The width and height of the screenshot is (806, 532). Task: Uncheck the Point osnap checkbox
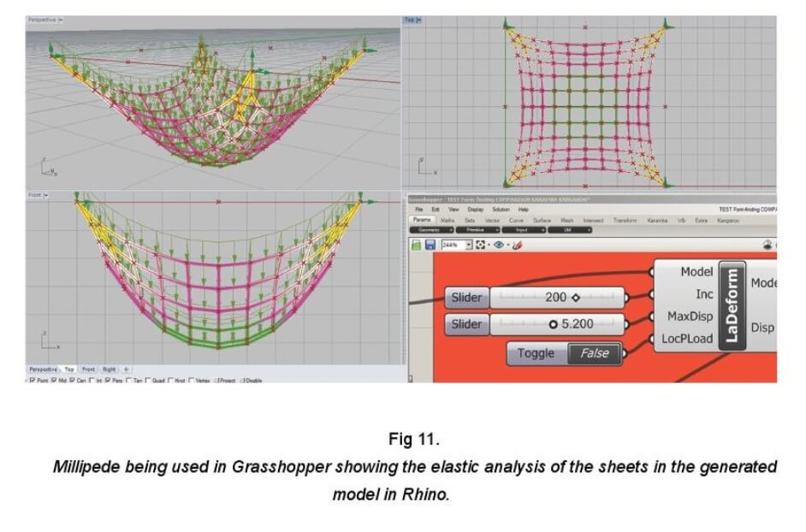(31, 379)
